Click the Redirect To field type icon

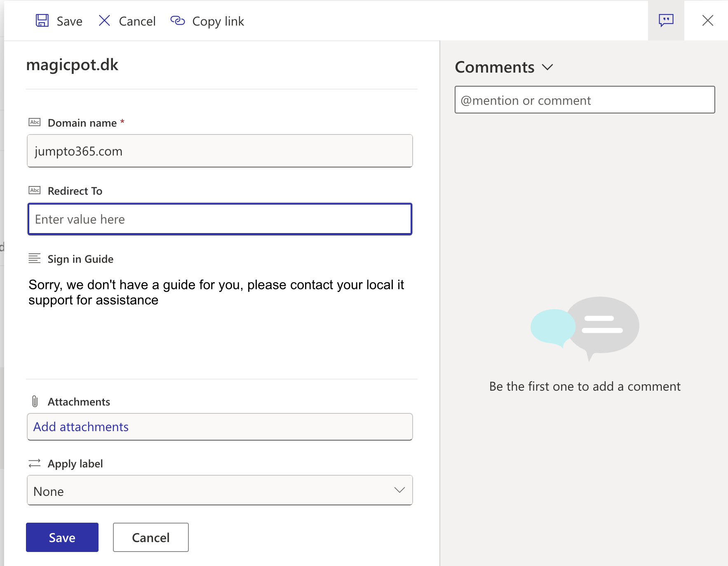[x=35, y=191]
